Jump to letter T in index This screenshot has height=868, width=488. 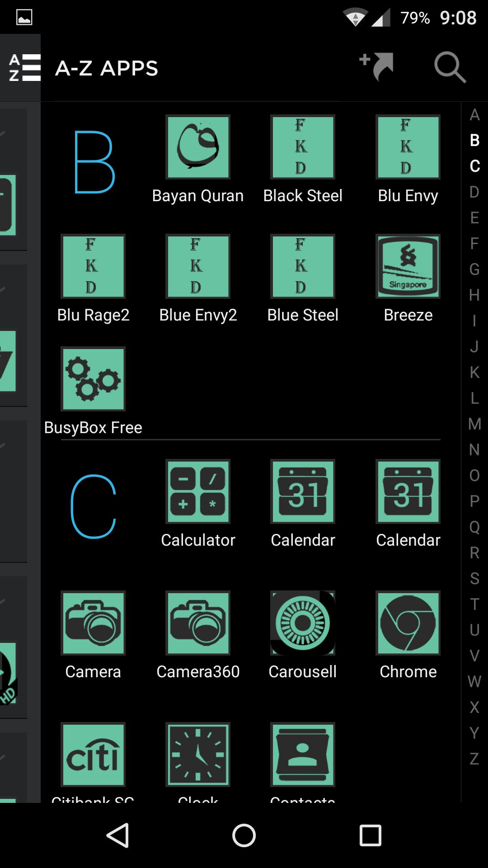pos(474,604)
